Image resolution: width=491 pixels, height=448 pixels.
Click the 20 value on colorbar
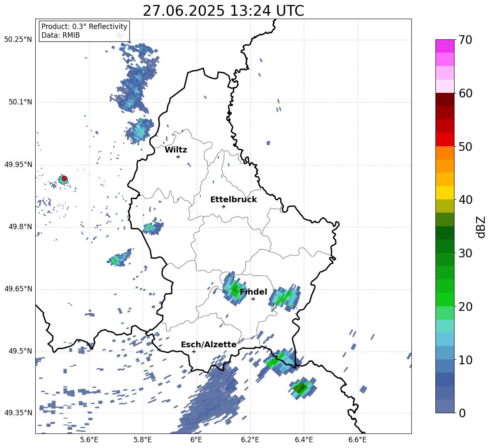[x=465, y=306]
